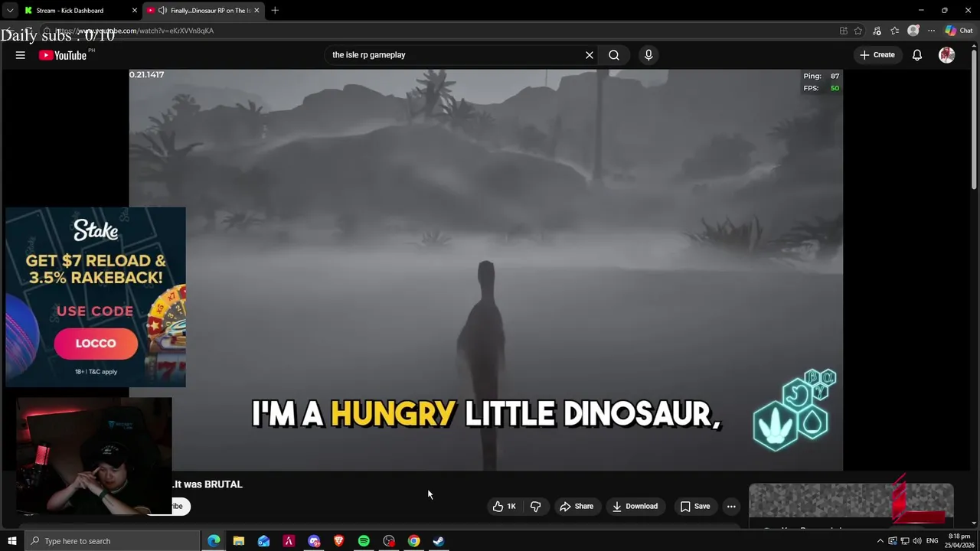Open File Explorer from the taskbar
980x551 pixels.
pos(239,541)
